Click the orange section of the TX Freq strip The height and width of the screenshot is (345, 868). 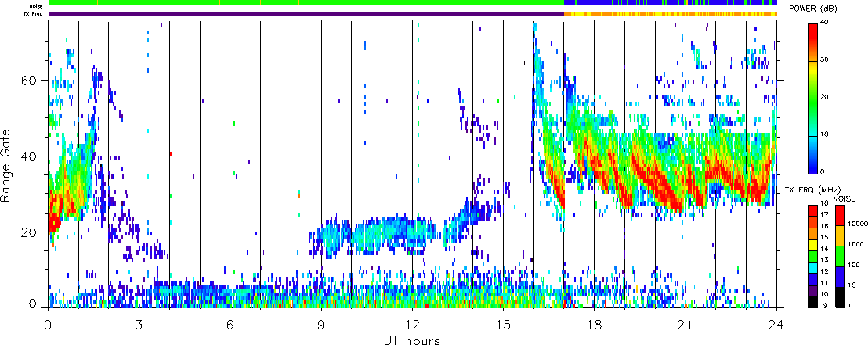point(666,14)
